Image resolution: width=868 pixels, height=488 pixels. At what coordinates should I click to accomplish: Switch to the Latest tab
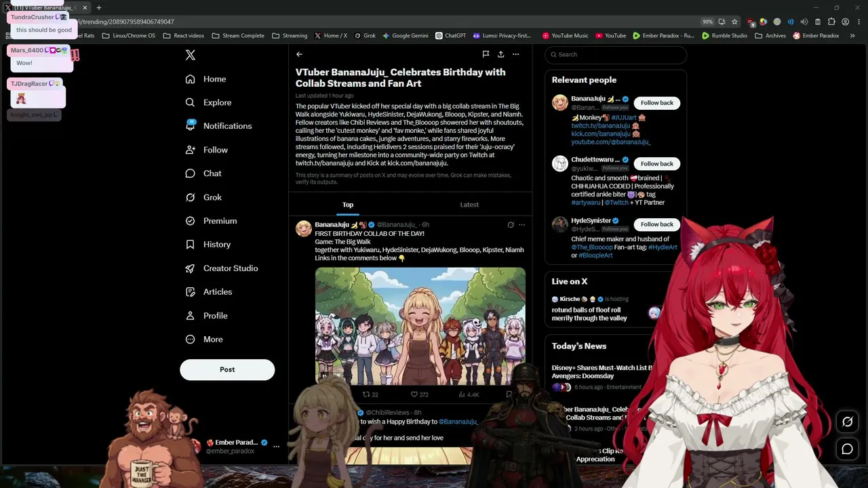(x=469, y=205)
